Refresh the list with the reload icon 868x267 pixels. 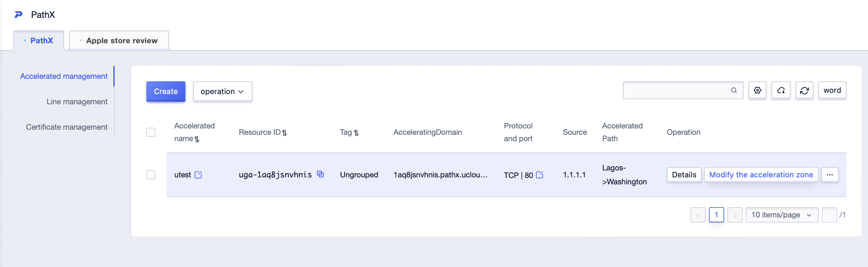point(804,90)
